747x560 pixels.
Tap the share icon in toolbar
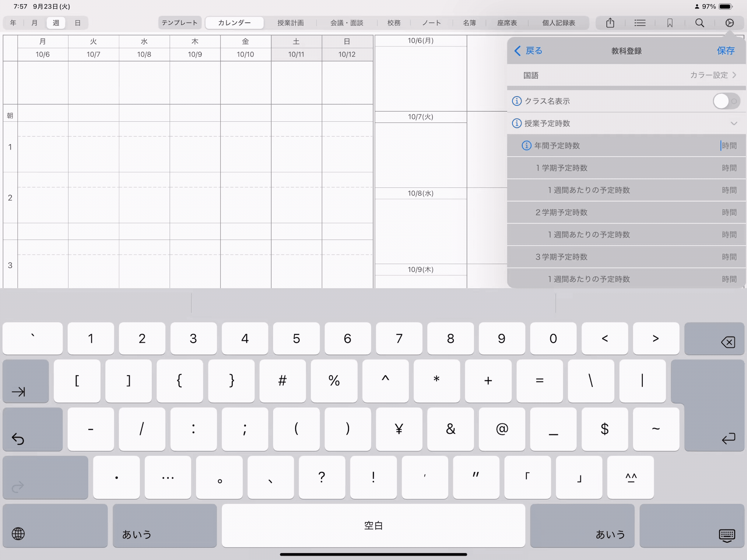pyautogui.click(x=610, y=23)
